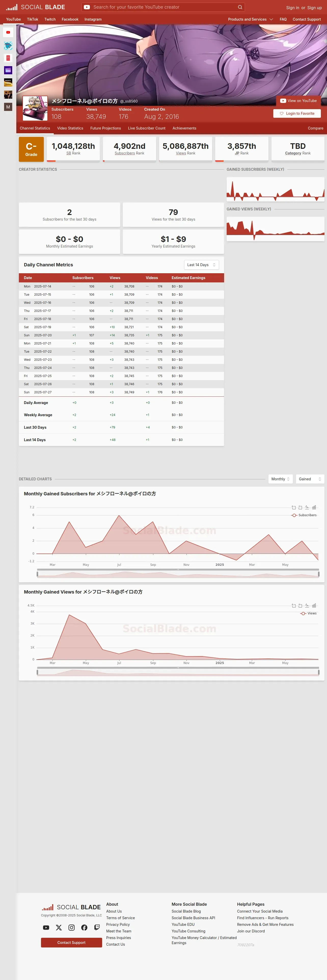This screenshot has width=327, height=980.
Task: Click the Gained Views weekly mini chart
Action: (x=276, y=229)
